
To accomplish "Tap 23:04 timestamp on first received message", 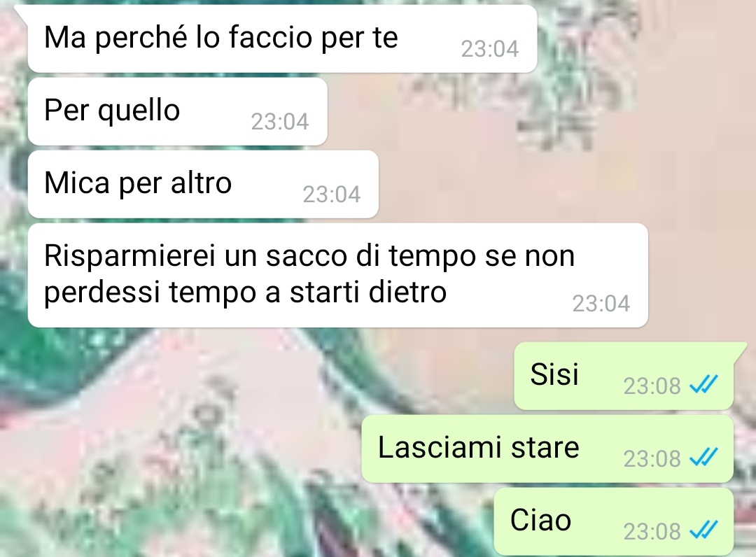I will click(490, 49).
